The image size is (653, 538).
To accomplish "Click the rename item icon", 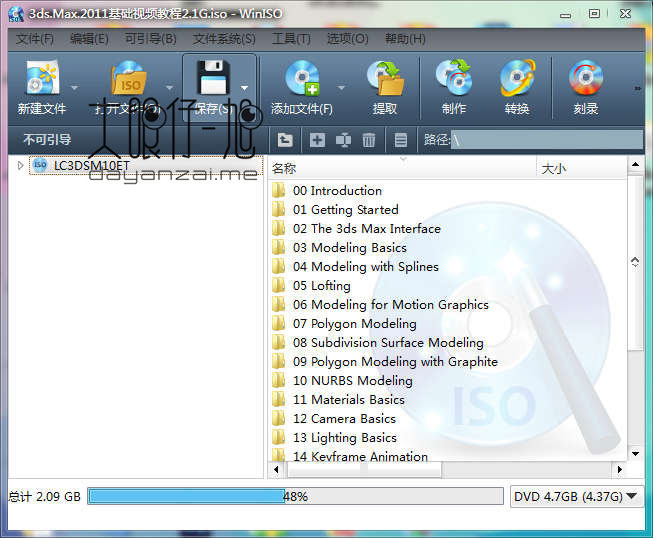I will [x=343, y=140].
